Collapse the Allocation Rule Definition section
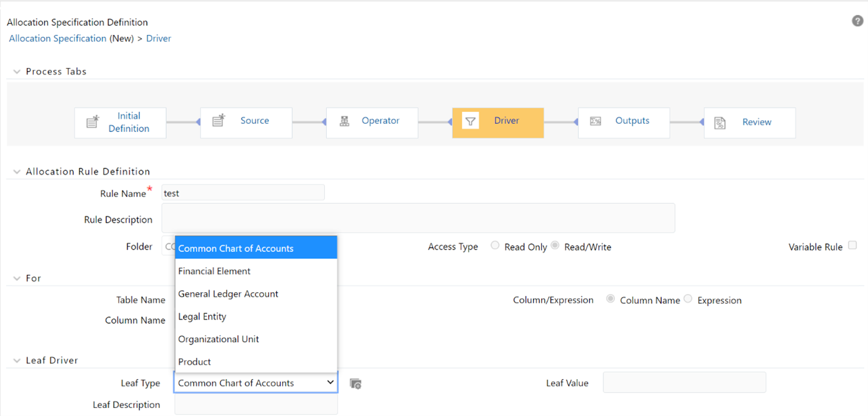The image size is (868, 416). (x=17, y=171)
